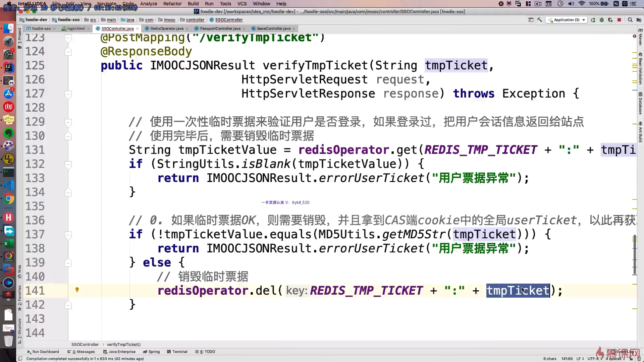Click the SSOController breadcrumb at bottom
Screen dimensions: 644x362
pyautogui.click(x=85, y=344)
